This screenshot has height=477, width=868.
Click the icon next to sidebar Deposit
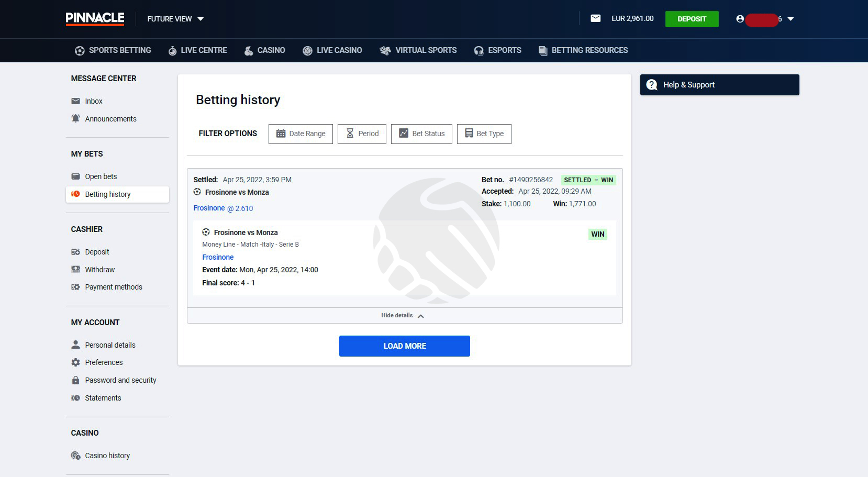click(76, 252)
